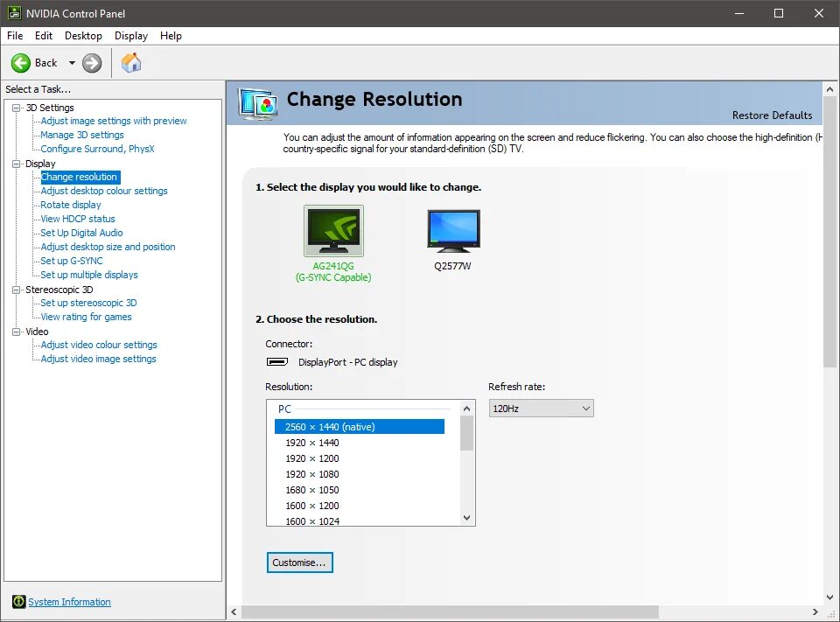Select 1600 × 1024 resolution
This screenshot has width=840, height=622.
[x=312, y=521]
